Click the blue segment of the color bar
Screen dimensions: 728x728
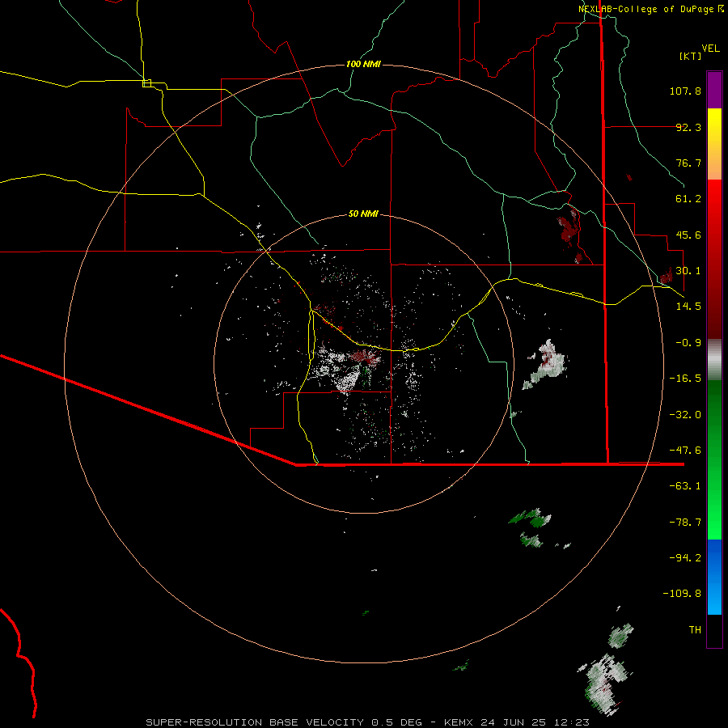(714, 577)
